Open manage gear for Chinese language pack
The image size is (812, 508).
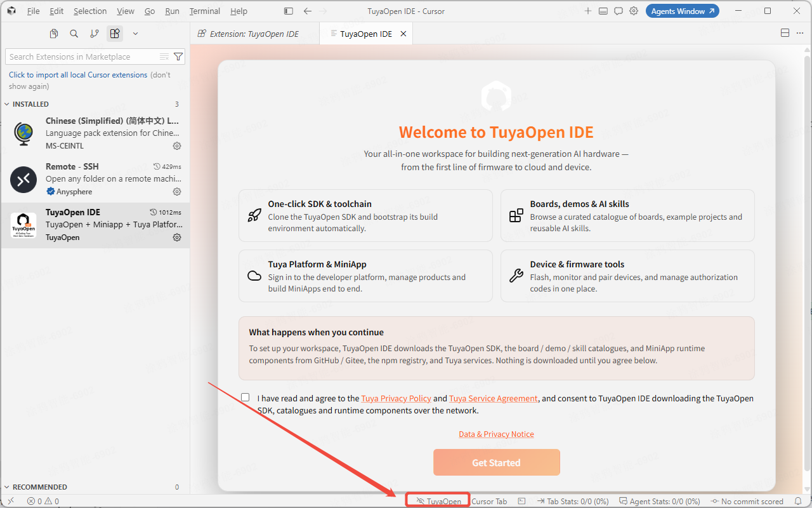[177, 146]
